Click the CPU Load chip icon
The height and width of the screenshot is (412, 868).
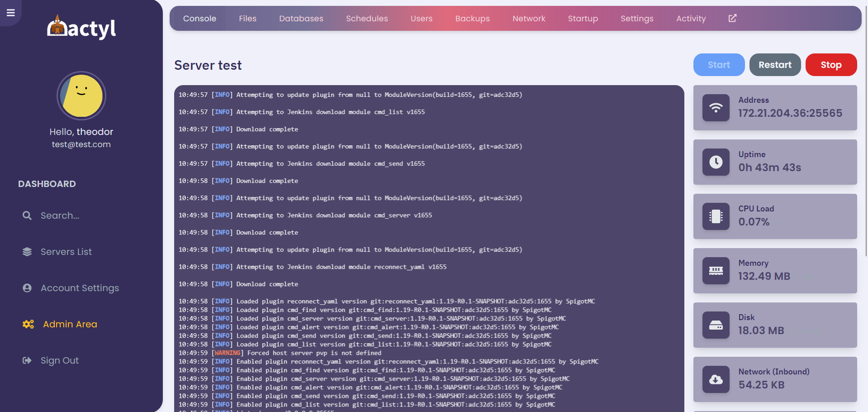(716, 216)
